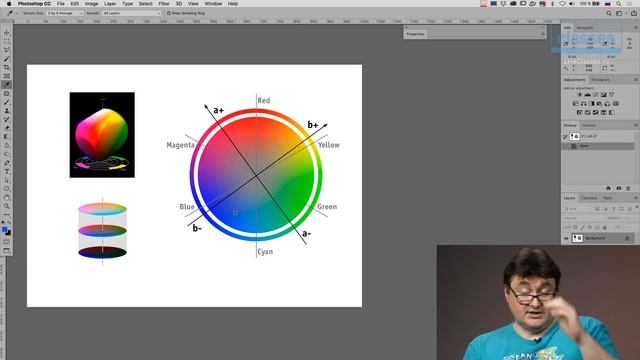Screen dimensions: 640x360
Task: Change screen mode icon at toolbar bottom
Action: [7, 251]
